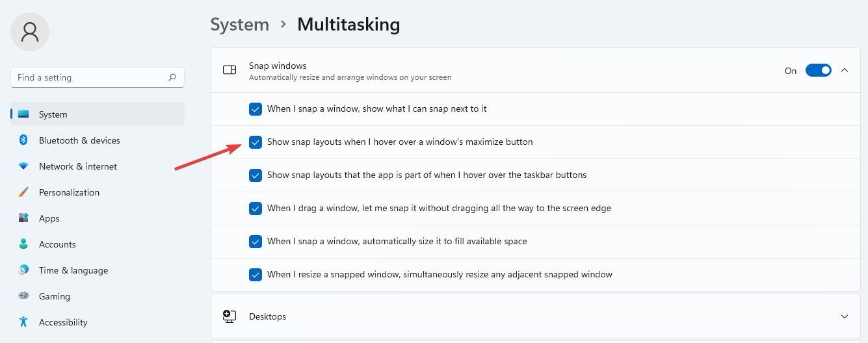Viewport: 868px width, 343px height.
Task: Click the Accounts person icon
Action: pos(23,244)
